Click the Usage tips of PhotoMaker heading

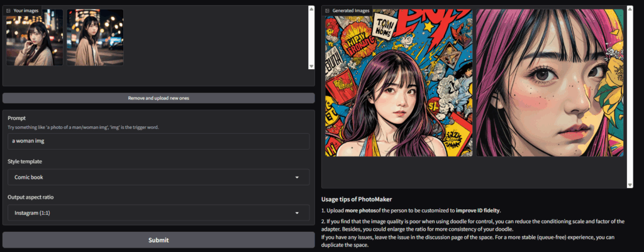357,199
